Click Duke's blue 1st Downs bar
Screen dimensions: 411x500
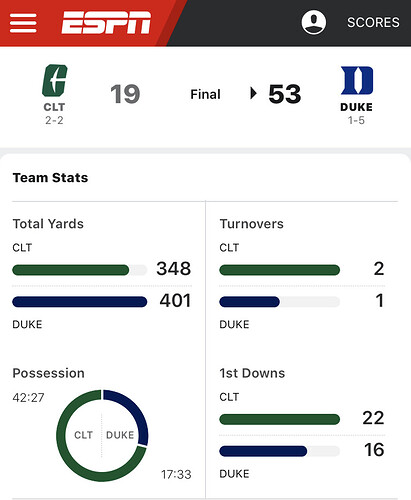[263, 451]
